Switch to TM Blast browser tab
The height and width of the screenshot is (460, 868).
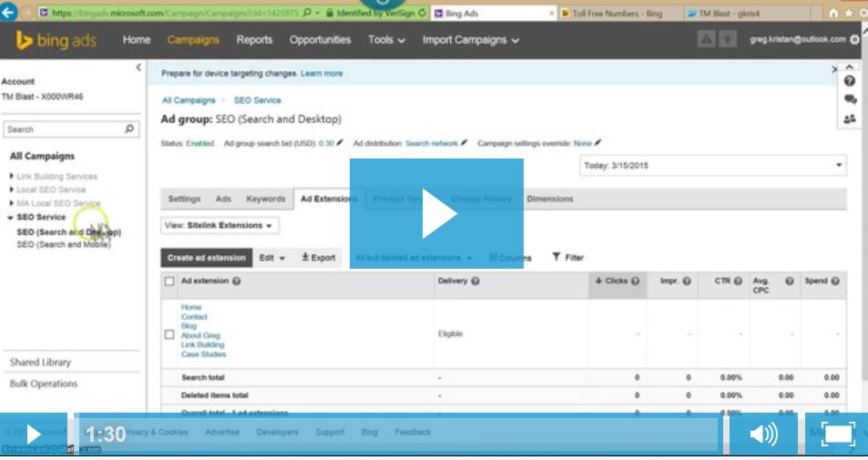pyautogui.click(x=729, y=14)
